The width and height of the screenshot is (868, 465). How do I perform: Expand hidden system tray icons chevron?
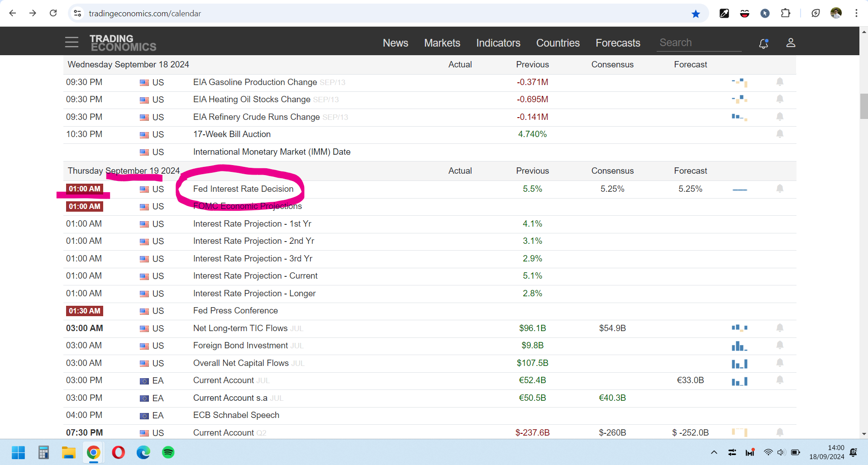click(x=714, y=452)
